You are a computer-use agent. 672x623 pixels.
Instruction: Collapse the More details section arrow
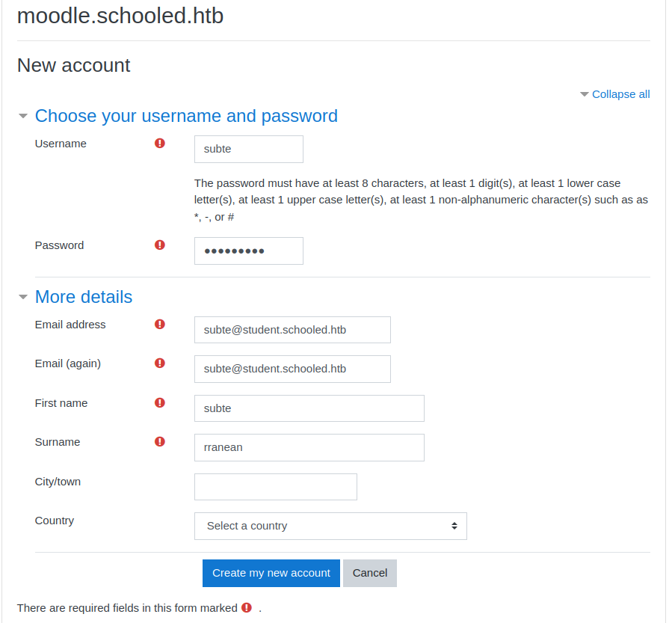(23, 297)
